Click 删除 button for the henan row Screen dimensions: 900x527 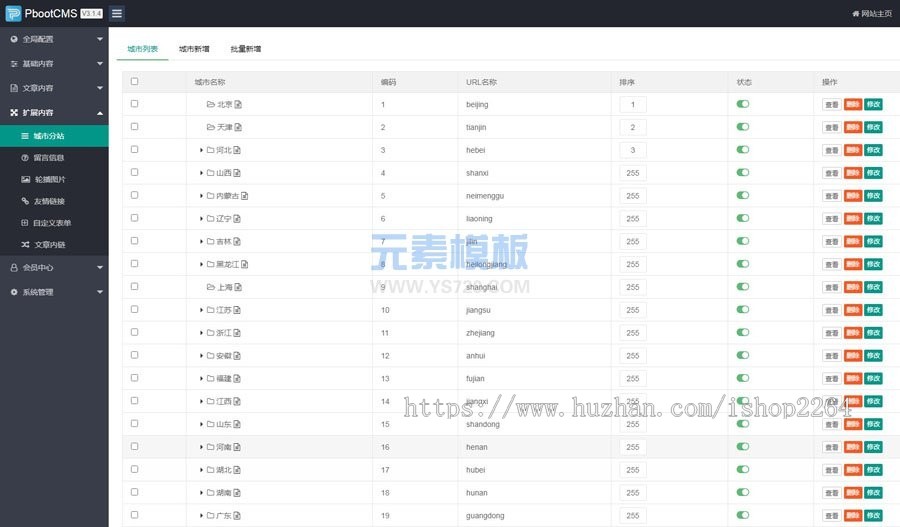(x=853, y=447)
